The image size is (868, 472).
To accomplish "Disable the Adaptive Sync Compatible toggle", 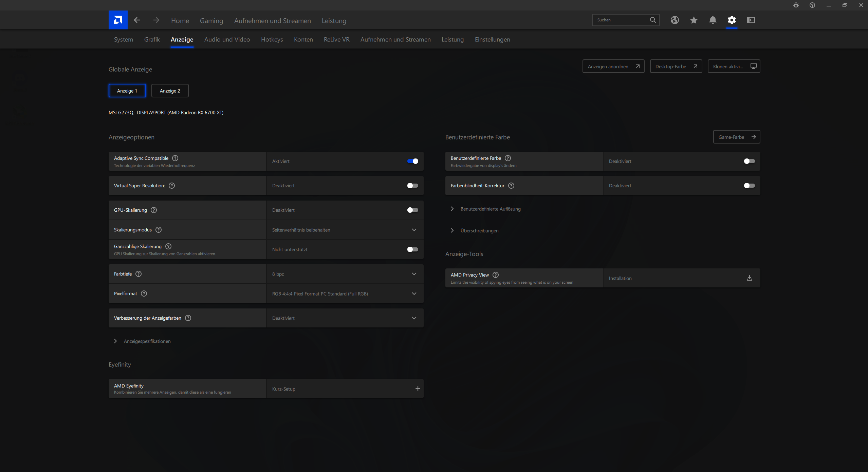I will (x=412, y=161).
